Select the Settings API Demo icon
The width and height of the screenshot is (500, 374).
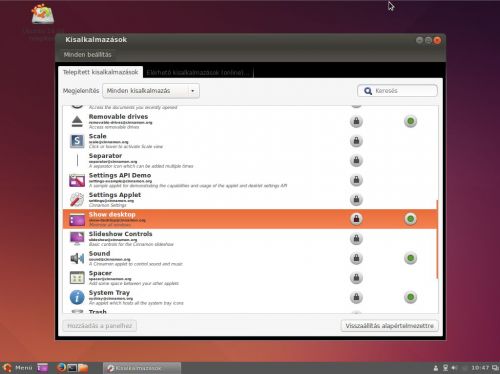click(77, 180)
